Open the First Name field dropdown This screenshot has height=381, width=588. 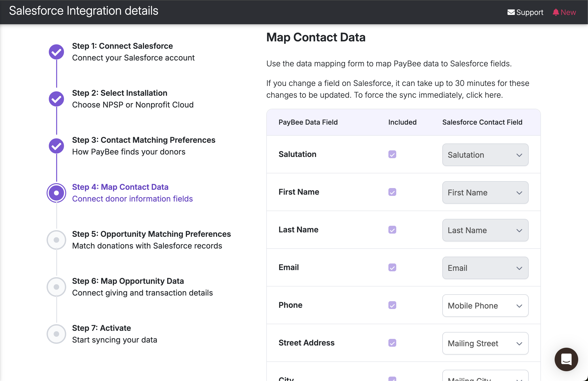coord(485,193)
